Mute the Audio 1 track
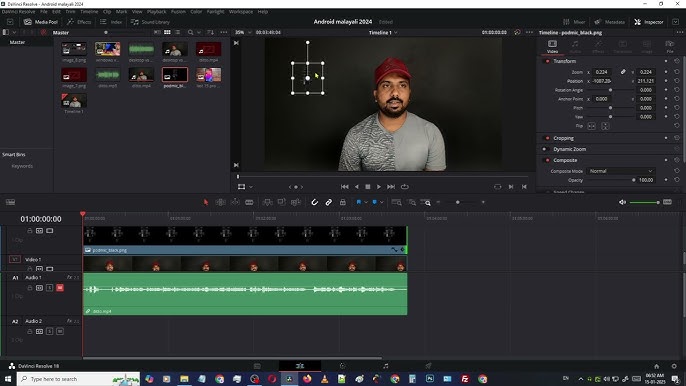This screenshot has height=386, width=686. 60,288
